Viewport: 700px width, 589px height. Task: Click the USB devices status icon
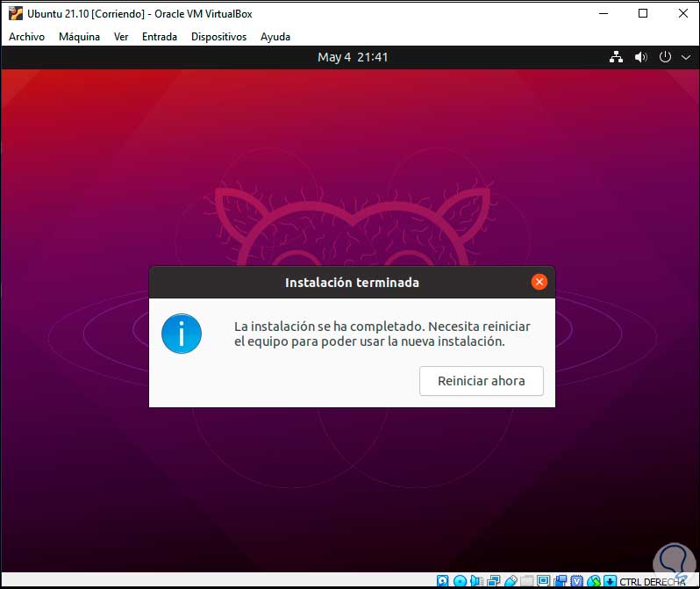point(511,580)
